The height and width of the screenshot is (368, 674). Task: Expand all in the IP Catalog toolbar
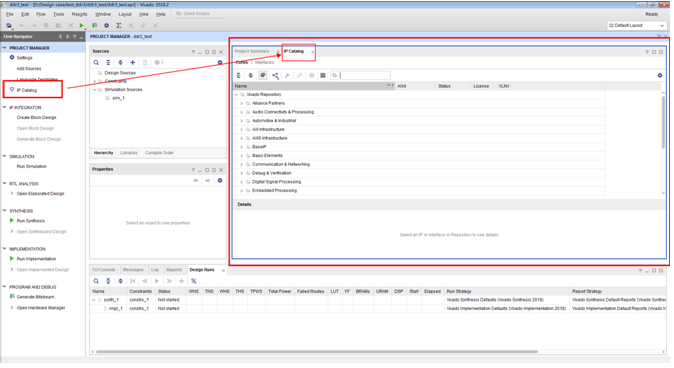(x=251, y=75)
